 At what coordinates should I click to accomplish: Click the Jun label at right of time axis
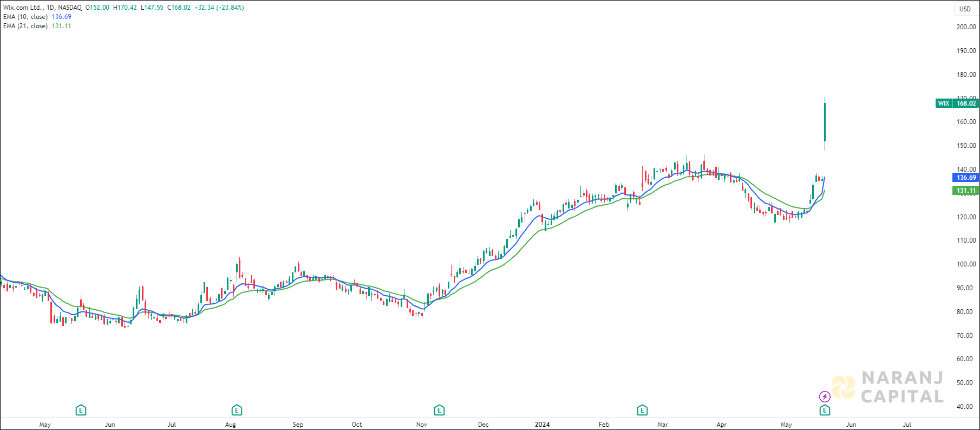851,425
